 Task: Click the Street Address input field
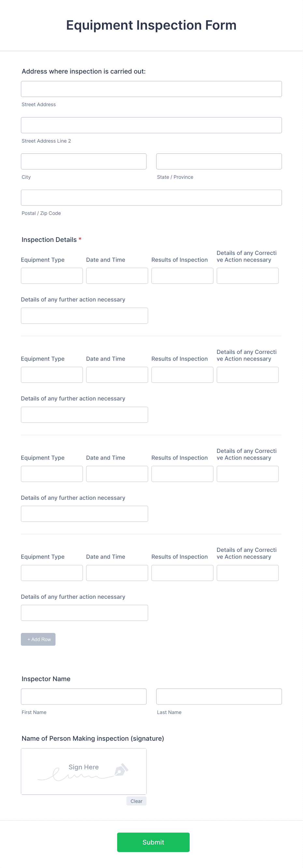click(151, 89)
